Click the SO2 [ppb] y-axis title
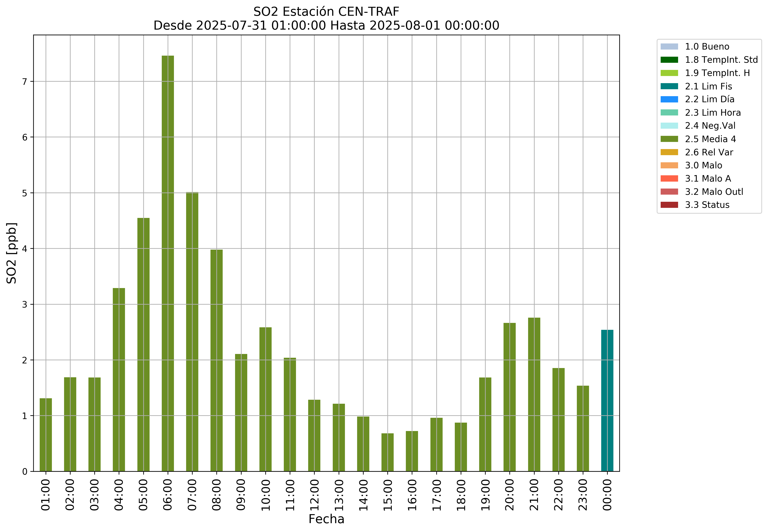The width and height of the screenshot is (768, 532). click(12, 253)
